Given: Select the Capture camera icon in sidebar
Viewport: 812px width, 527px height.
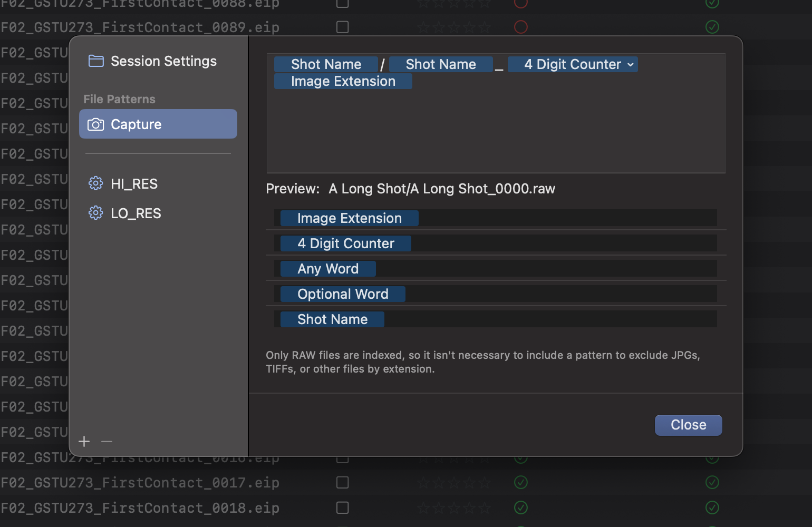Looking at the screenshot, I should (x=95, y=124).
